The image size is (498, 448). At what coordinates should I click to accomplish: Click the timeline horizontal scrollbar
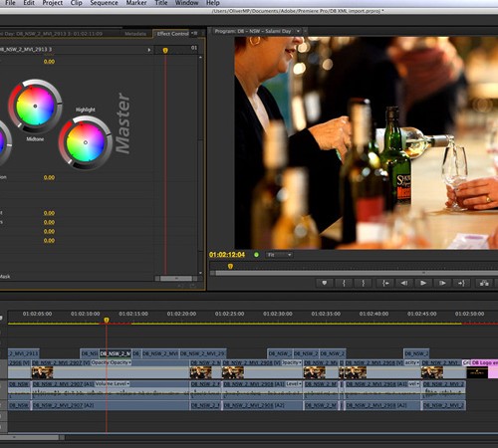tap(33, 437)
